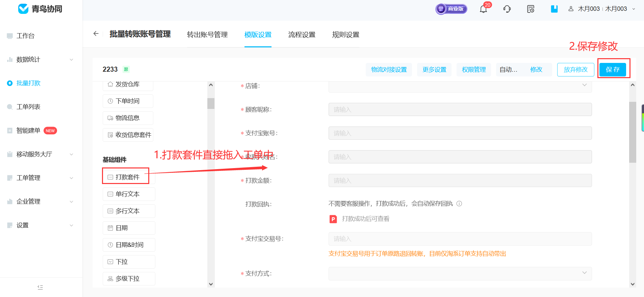Click the 保存 button
The height and width of the screenshot is (297, 644).
point(613,70)
